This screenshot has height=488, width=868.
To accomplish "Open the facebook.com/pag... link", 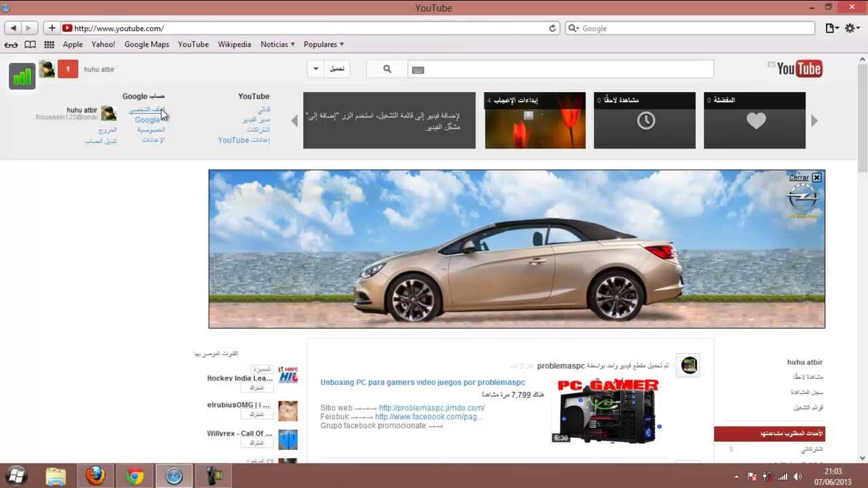I will (429, 417).
